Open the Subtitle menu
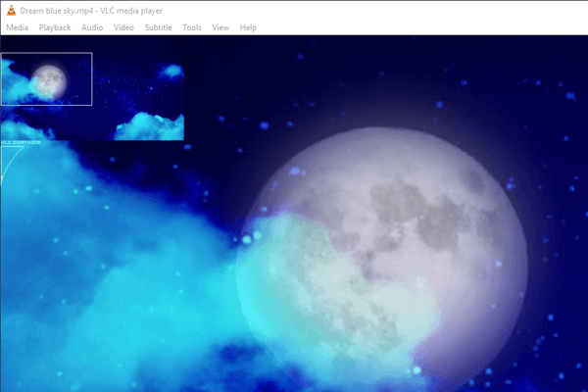 [158, 27]
